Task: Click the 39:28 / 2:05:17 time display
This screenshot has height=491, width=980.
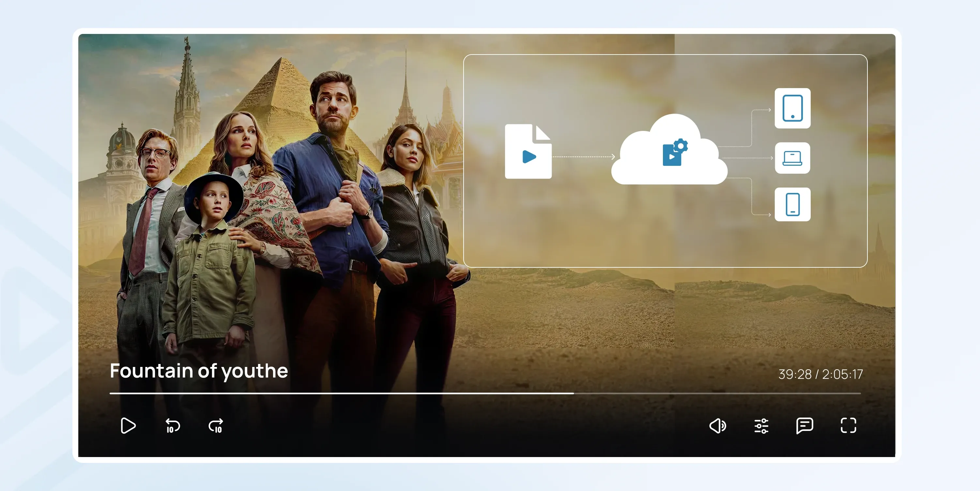Action: pyautogui.click(x=820, y=374)
